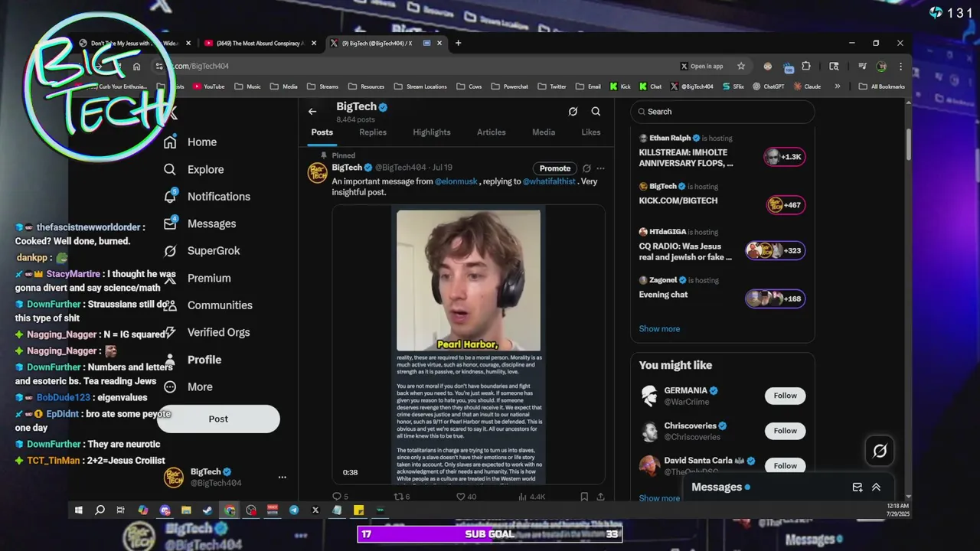Screen dimensions: 980x551
Task: Click Show more under live spaces
Action: pos(659,329)
